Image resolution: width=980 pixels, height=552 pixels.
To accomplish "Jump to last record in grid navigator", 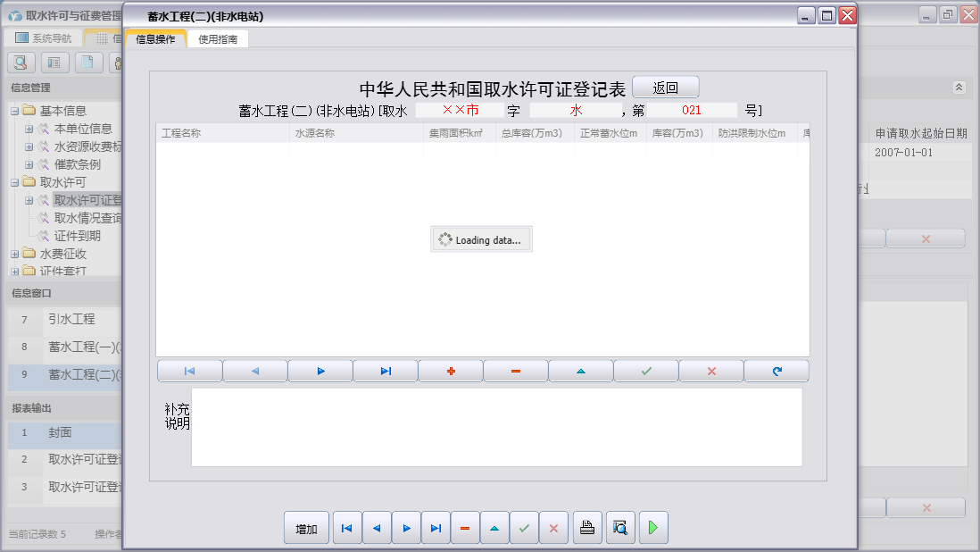I will pyautogui.click(x=386, y=371).
